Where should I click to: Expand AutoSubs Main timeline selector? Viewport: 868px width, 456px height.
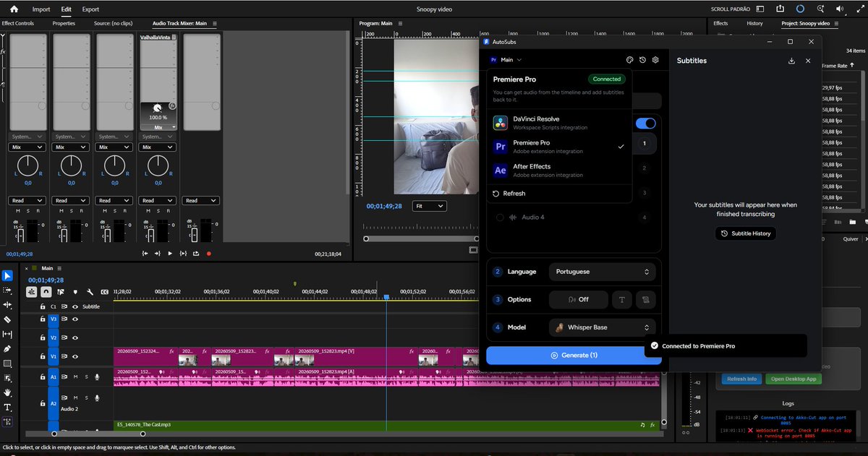(506, 60)
